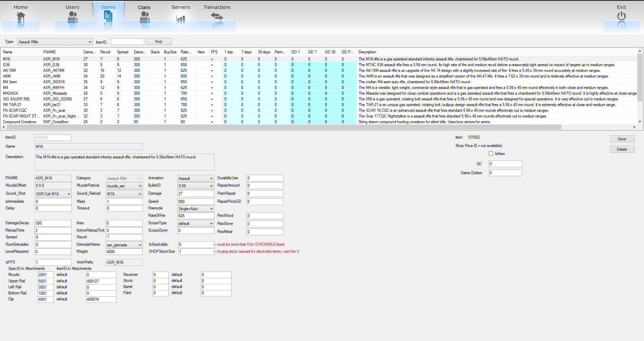Open the Sound_Reload dropdown
The image size is (644, 341).
124,194
